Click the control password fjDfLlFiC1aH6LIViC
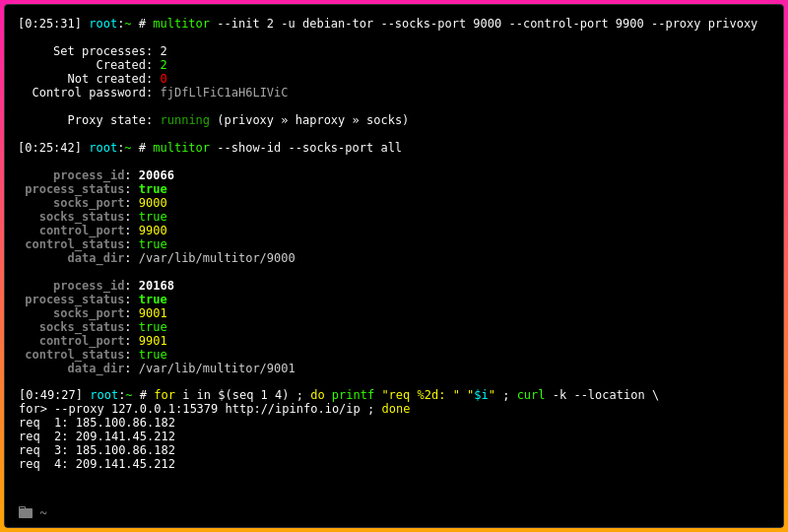The width and height of the screenshot is (788, 532). (x=225, y=93)
